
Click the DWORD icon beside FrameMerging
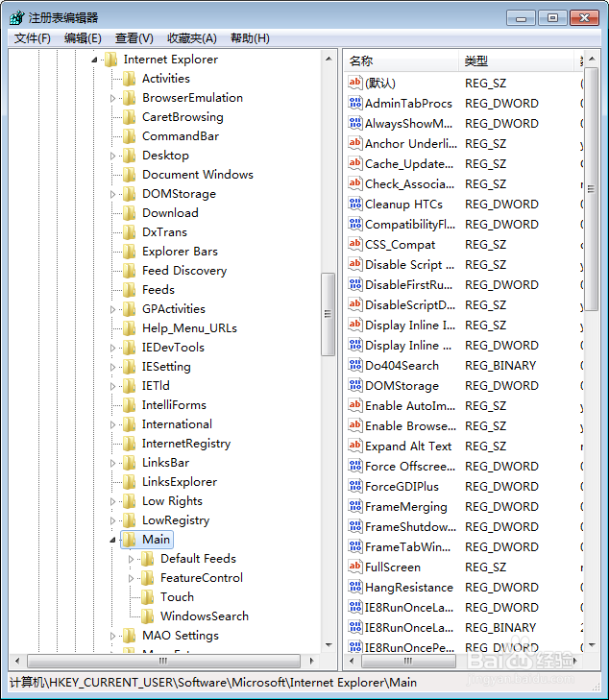355,506
